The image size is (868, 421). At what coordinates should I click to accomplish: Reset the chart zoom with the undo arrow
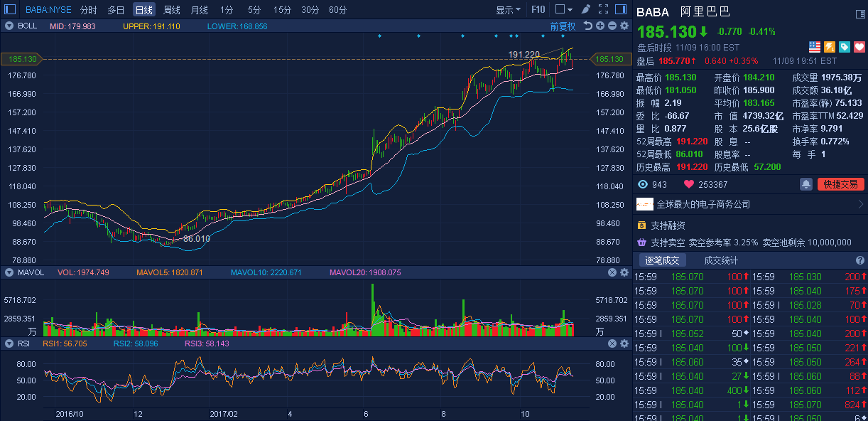tap(588, 26)
